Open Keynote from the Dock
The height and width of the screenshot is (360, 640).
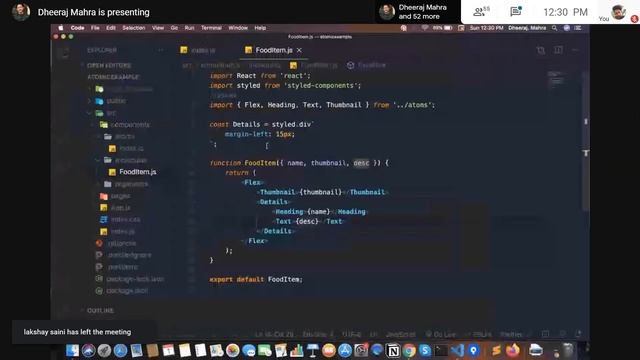tap(313, 350)
